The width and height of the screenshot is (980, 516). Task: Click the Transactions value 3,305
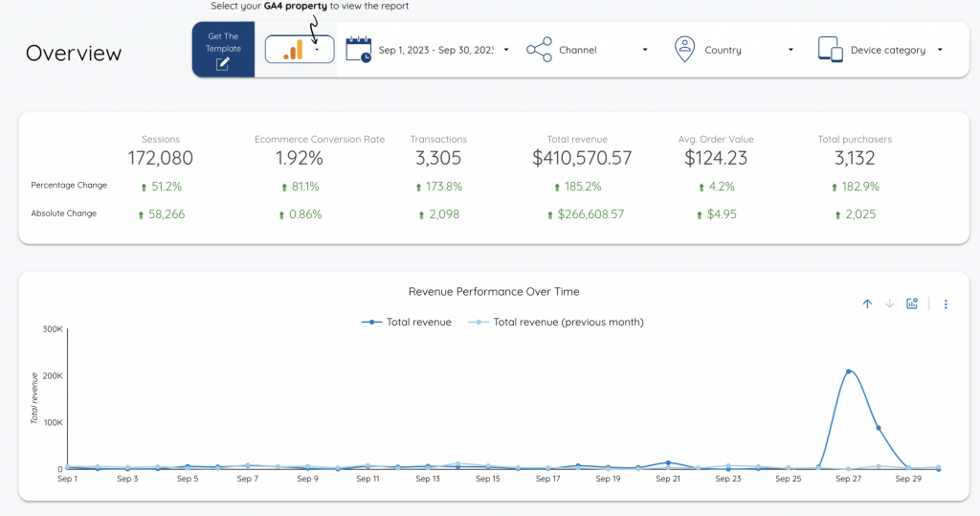tap(438, 158)
